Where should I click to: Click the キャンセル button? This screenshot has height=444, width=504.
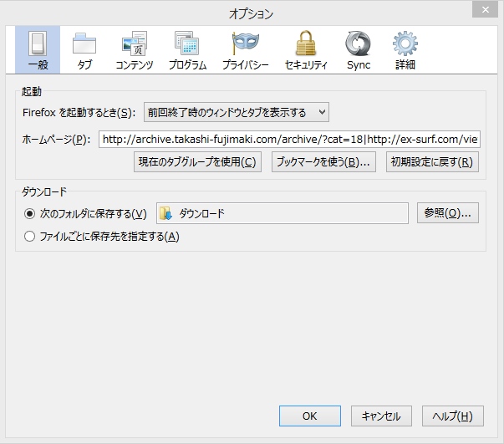point(381,416)
